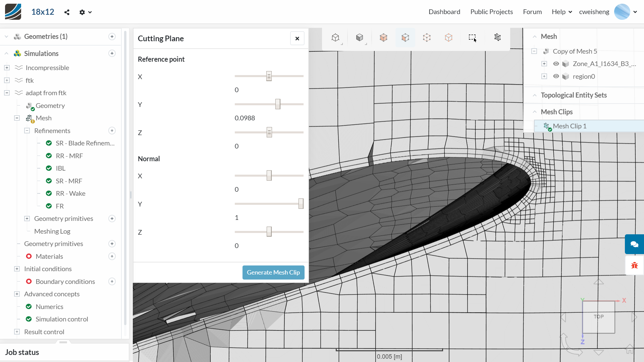Image resolution: width=644 pixels, height=362 pixels.
Task: Expand the Incompressible simulation node
Action: coord(7,68)
